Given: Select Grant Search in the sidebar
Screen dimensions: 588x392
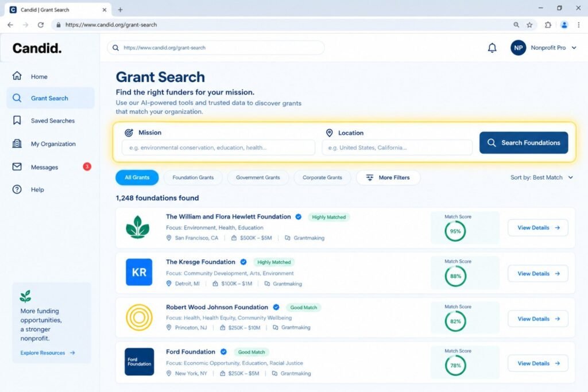Looking at the screenshot, I should (51, 98).
